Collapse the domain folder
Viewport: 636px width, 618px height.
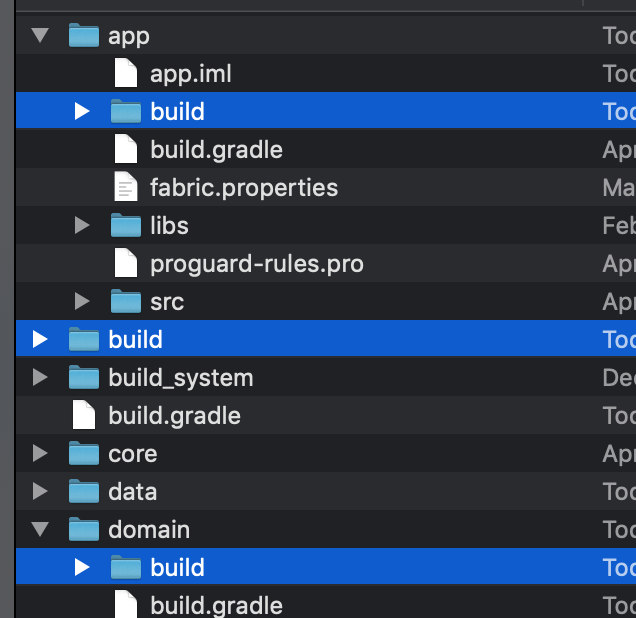coord(40,529)
